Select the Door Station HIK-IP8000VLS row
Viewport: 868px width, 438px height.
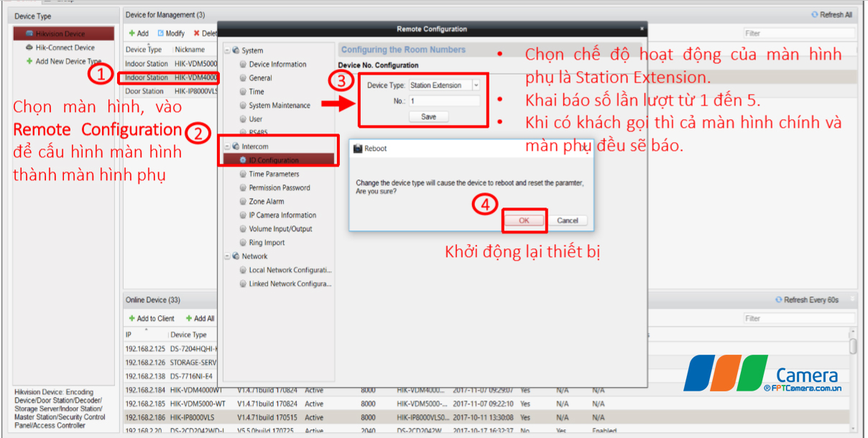click(x=171, y=91)
